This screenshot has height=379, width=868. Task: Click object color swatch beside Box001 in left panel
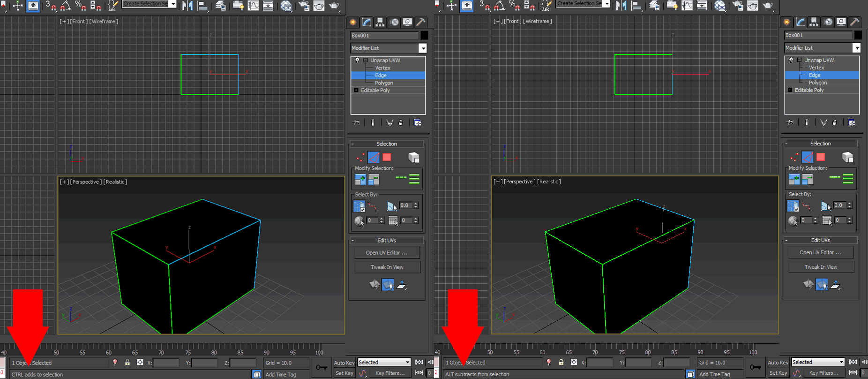click(x=424, y=36)
